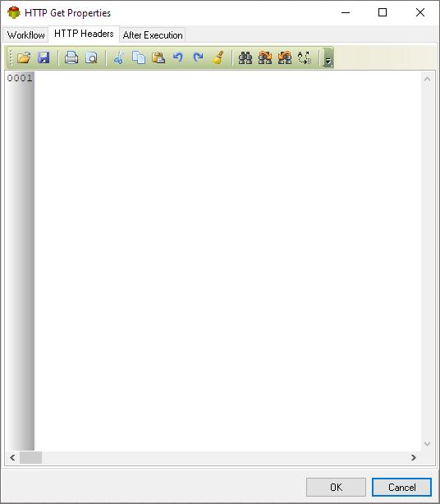Cut selection with the scissors icon
The width and height of the screenshot is (440, 504).
point(119,57)
